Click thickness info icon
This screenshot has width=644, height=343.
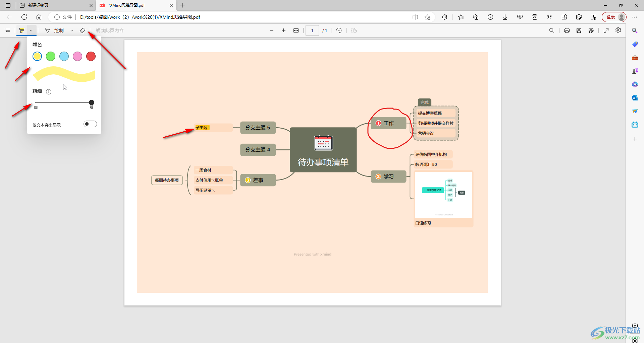(x=49, y=91)
